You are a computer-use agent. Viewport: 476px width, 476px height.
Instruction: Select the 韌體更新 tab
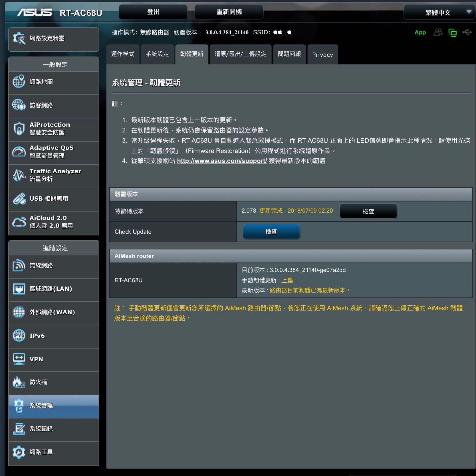[192, 54]
